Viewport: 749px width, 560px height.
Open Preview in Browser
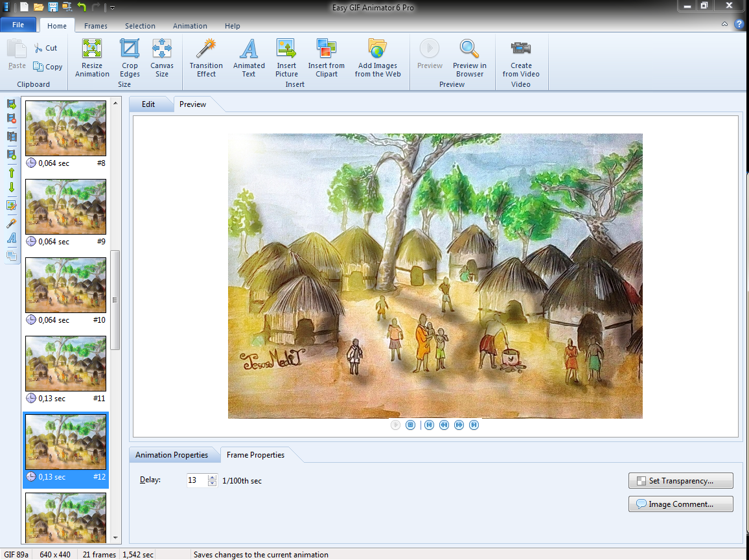(x=470, y=58)
